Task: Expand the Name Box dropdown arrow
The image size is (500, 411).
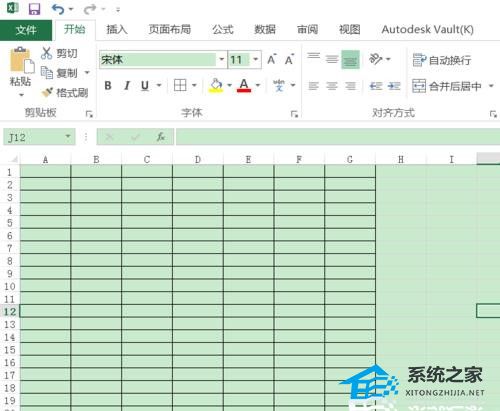Action: 68,137
